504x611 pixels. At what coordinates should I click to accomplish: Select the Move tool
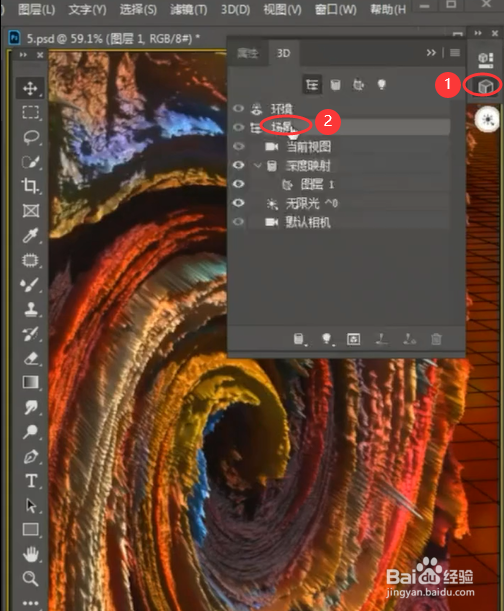click(30, 88)
